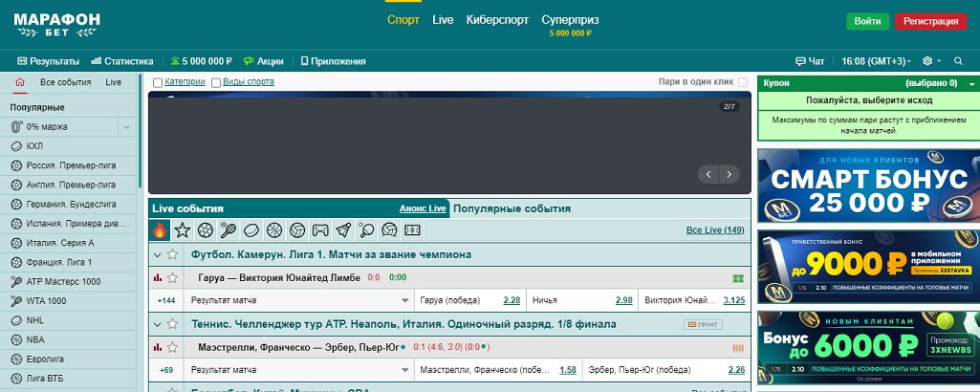Go to home via house icon

(20, 82)
